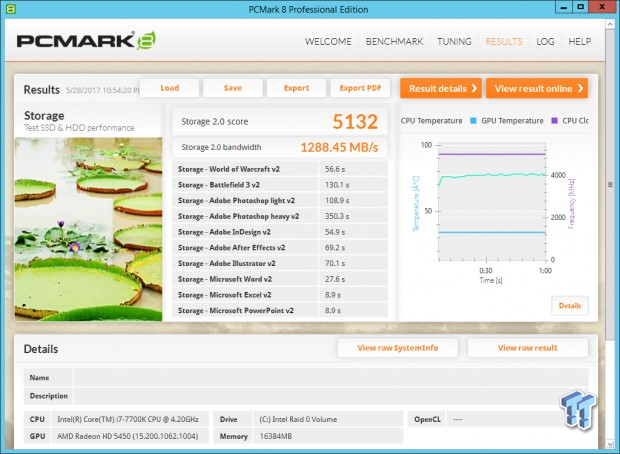Click the 130.1 s result value

point(337,185)
